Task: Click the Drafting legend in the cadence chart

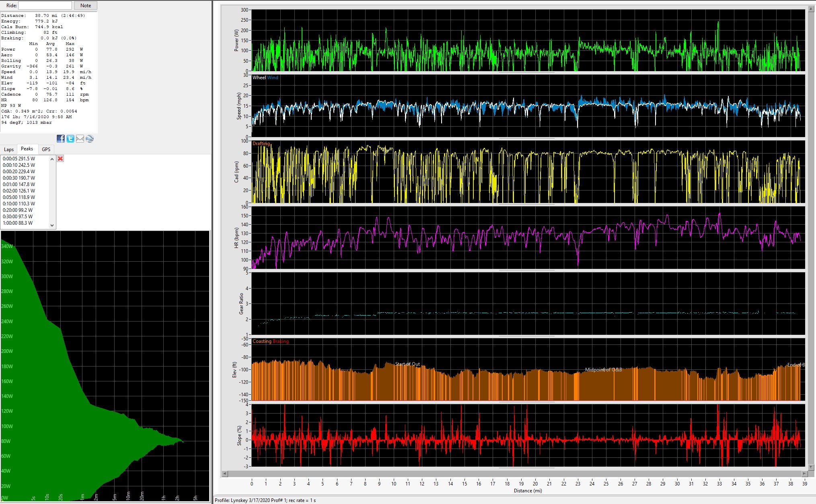Action: tap(261, 143)
